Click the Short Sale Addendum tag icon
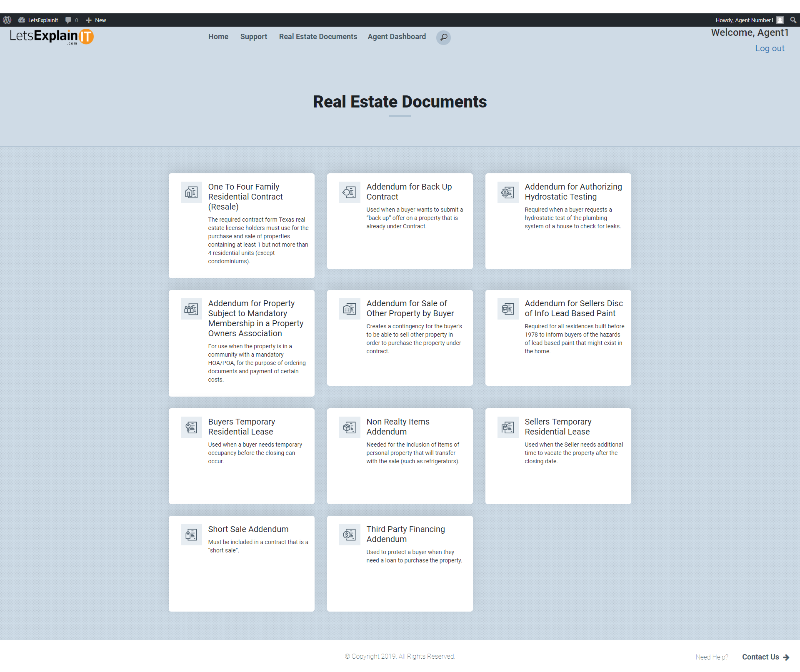This screenshot has width=800, height=672. (191, 535)
